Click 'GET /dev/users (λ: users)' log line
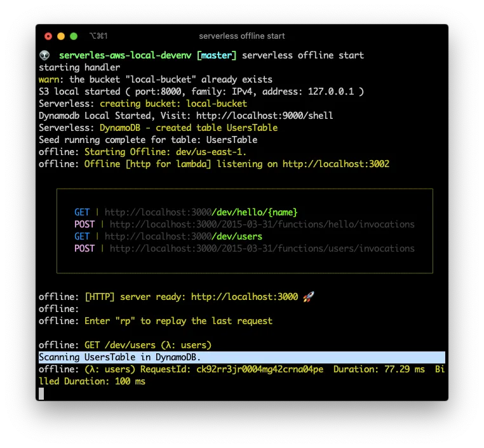 pos(148,345)
